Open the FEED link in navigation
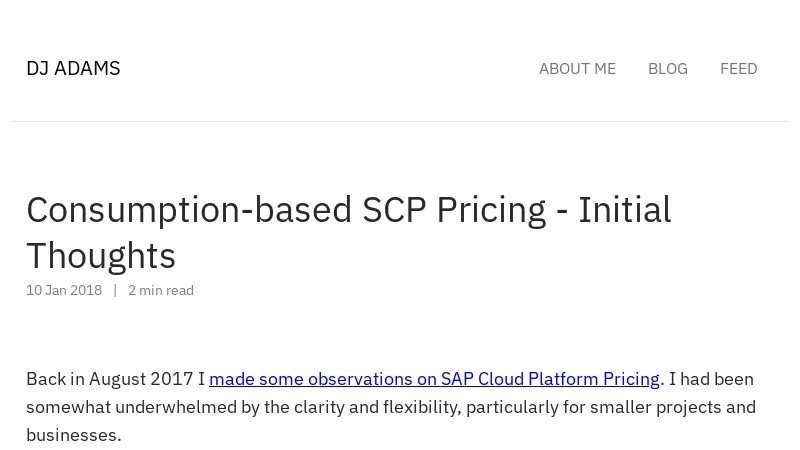800x450 pixels. point(738,68)
